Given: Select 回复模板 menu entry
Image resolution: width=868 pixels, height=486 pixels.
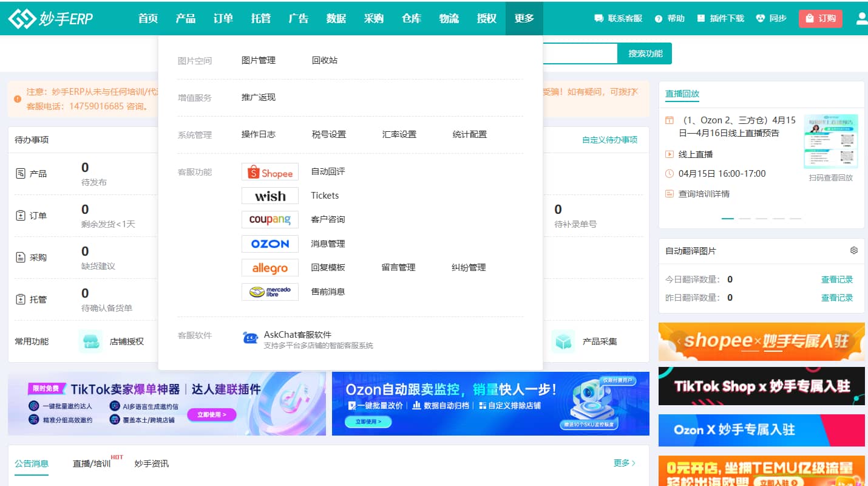Looking at the screenshot, I should [328, 267].
